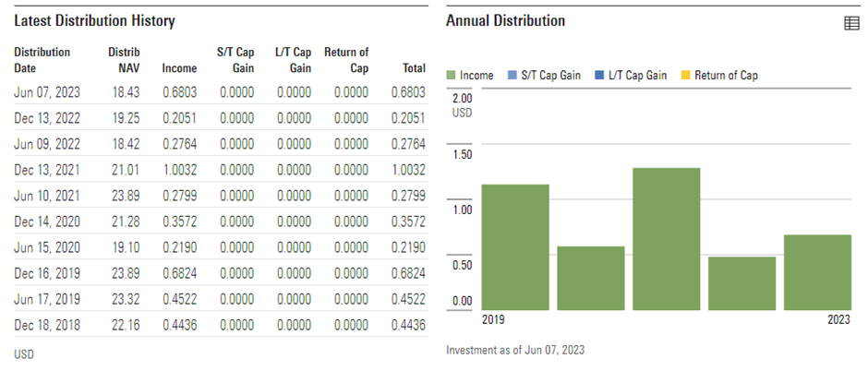Select the Jun 07, 2023 distribution row

pos(220,91)
